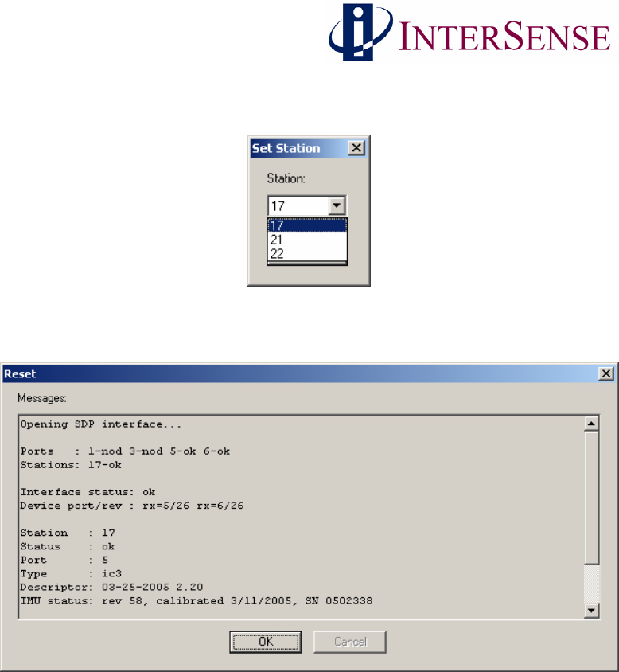This screenshot has height=672, width=619.
Task: Click the 'Ports' status line
Action: pos(125,451)
